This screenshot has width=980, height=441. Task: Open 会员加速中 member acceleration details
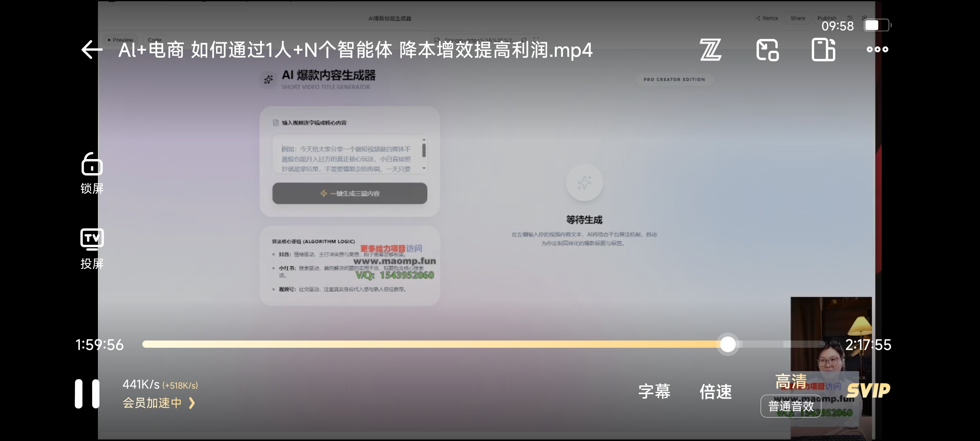tap(159, 403)
